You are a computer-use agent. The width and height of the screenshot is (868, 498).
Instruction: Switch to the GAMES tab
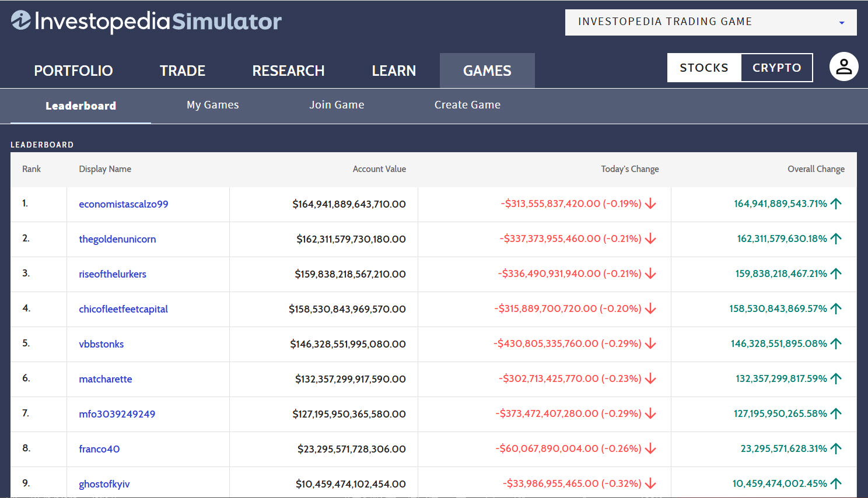point(487,70)
